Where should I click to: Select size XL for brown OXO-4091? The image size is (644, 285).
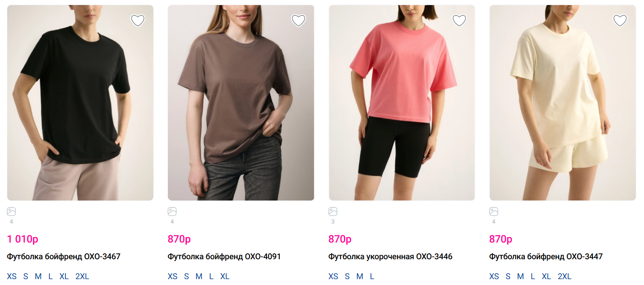[225, 276]
